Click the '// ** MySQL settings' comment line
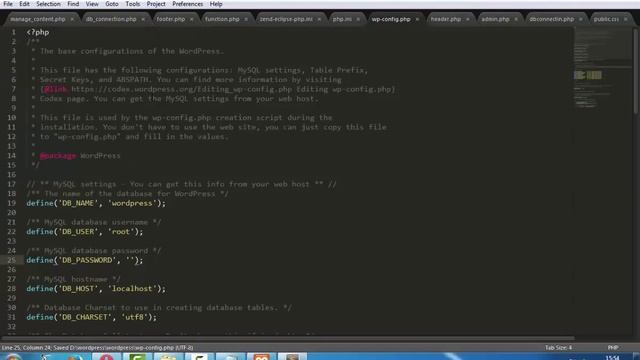Screen dimensions: 640x360 [182, 184]
